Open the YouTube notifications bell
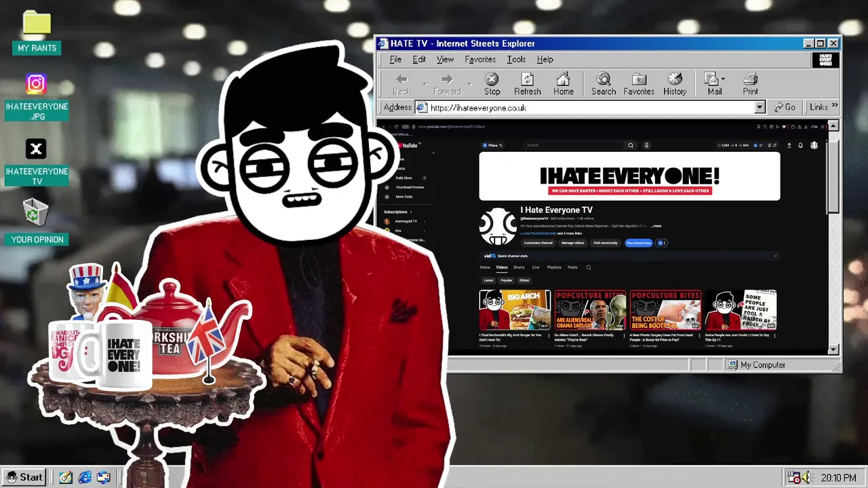This screenshot has width=868, height=488. click(x=800, y=145)
